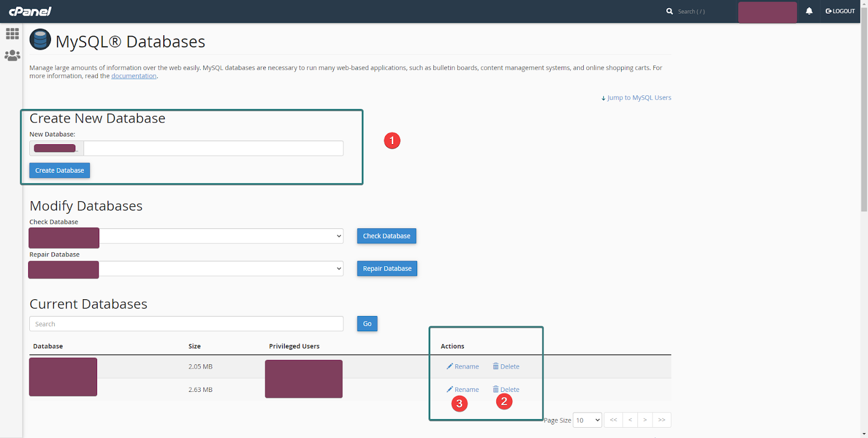Screen dimensions: 868x438
Task: Click the Privileged Users column header
Action: pyautogui.click(x=294, y=346)
